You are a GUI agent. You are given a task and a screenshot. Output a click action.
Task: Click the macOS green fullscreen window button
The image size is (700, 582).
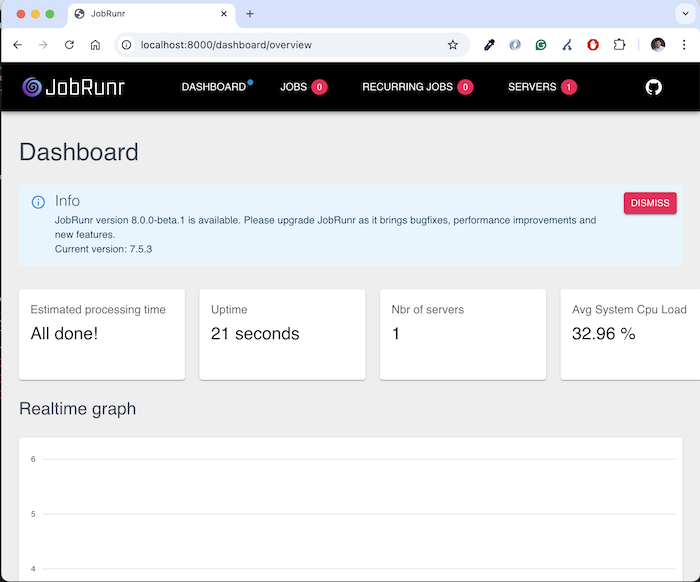coord(50,14)
